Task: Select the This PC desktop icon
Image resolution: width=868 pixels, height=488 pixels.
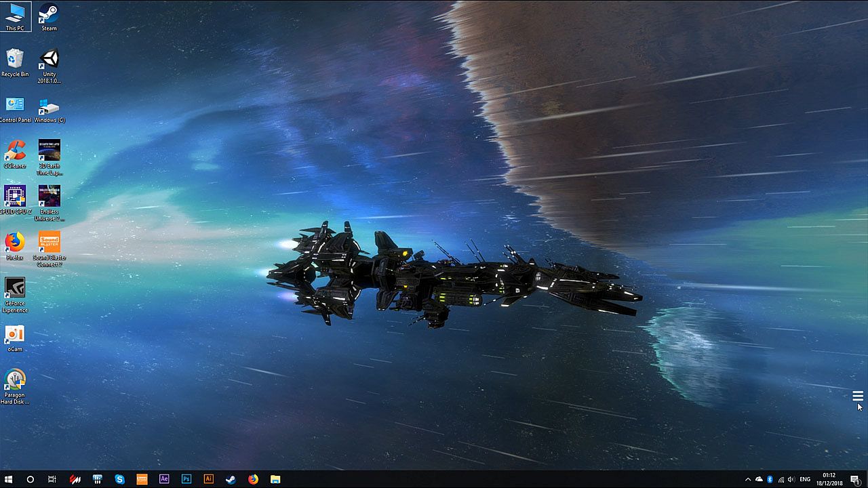Action: point(15,17)
